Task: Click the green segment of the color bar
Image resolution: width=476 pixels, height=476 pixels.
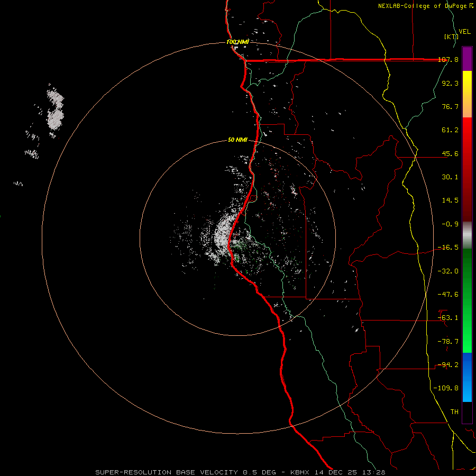Action: click(467, 300)
